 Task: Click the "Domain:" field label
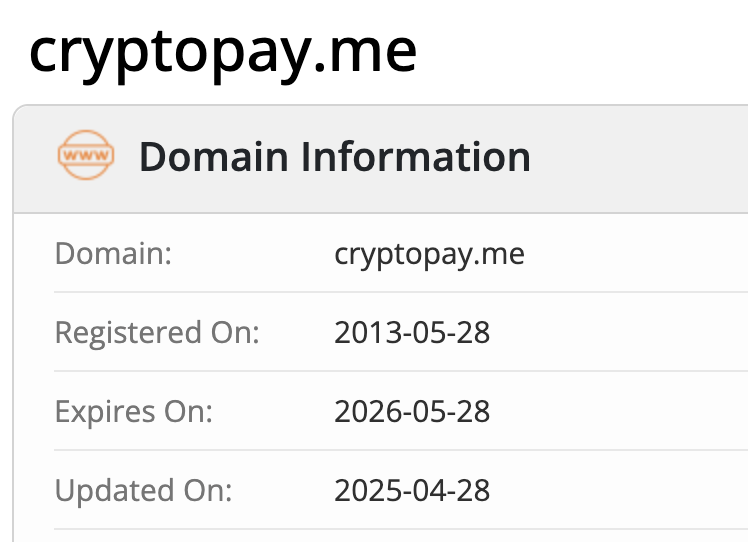pos(114,254)
